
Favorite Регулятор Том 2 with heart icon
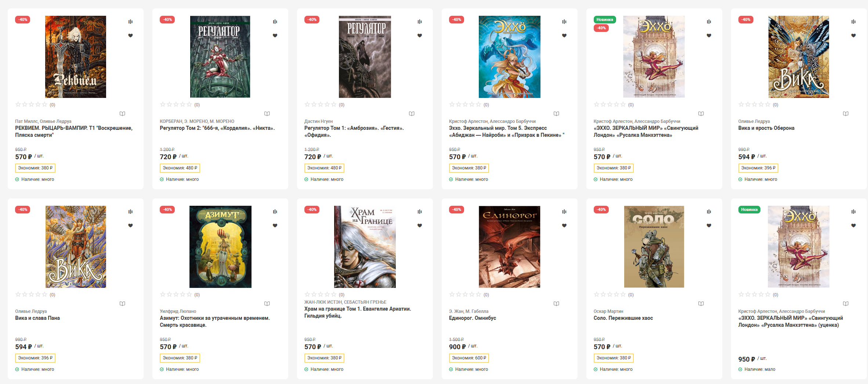click(x=275, y=36)
